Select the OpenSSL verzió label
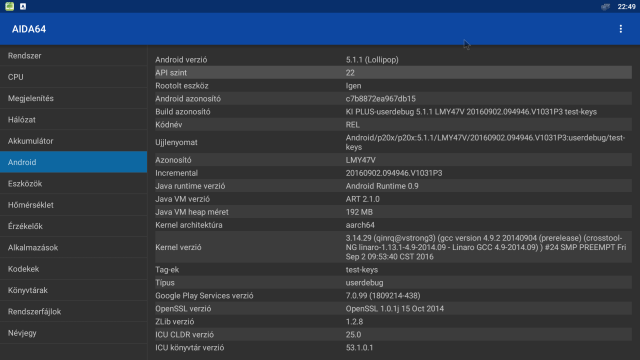Image resolution: width=640 pixels, height=360 pixels. coord(183,309)
